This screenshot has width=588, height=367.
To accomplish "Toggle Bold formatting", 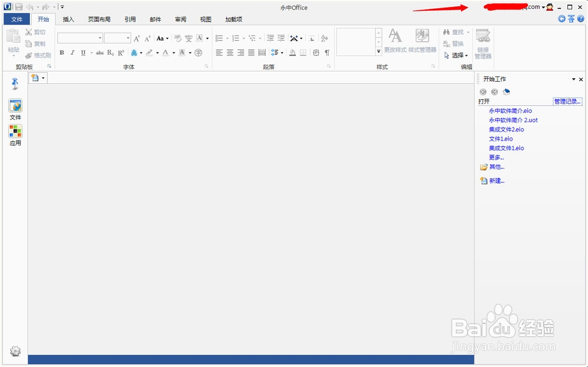I will pyautogui.click(x=62, y=53).
